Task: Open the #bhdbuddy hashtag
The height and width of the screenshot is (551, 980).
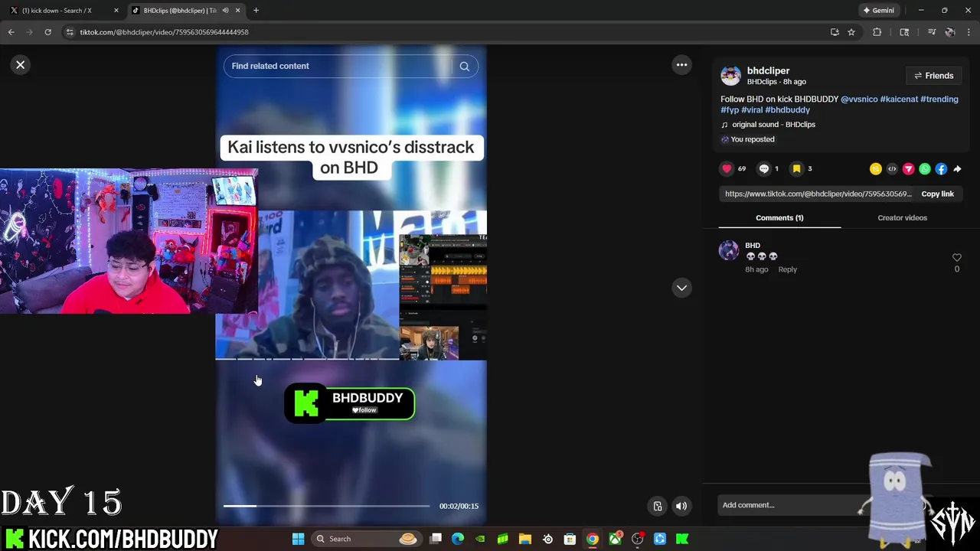Action: (787, 110)
